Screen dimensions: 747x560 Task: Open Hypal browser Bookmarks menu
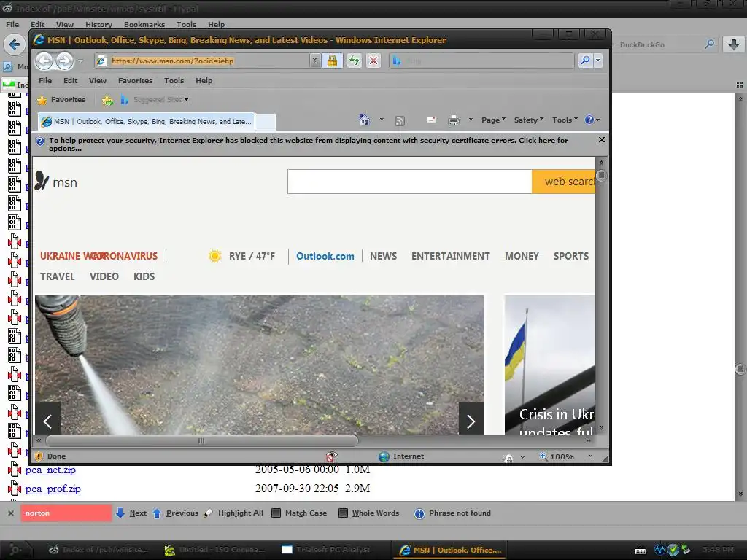pyautogui.click(x=144, y=24)
